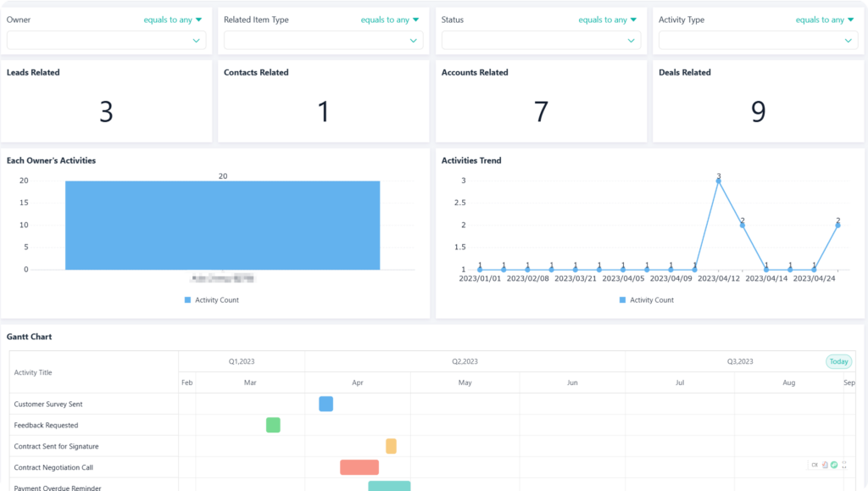Open Owner 'equals to any' operator dropdown
The height and width of the screenshot is (491, 868).
173,20
